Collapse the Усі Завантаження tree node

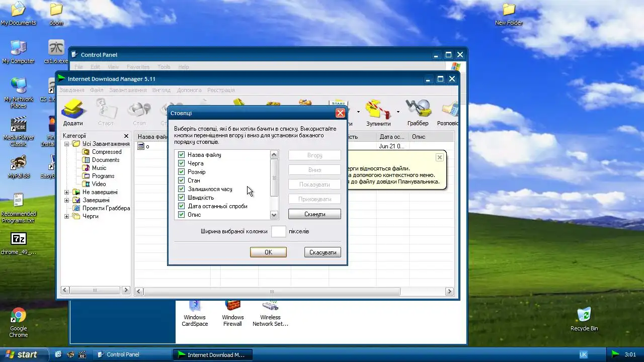point(67,144)
